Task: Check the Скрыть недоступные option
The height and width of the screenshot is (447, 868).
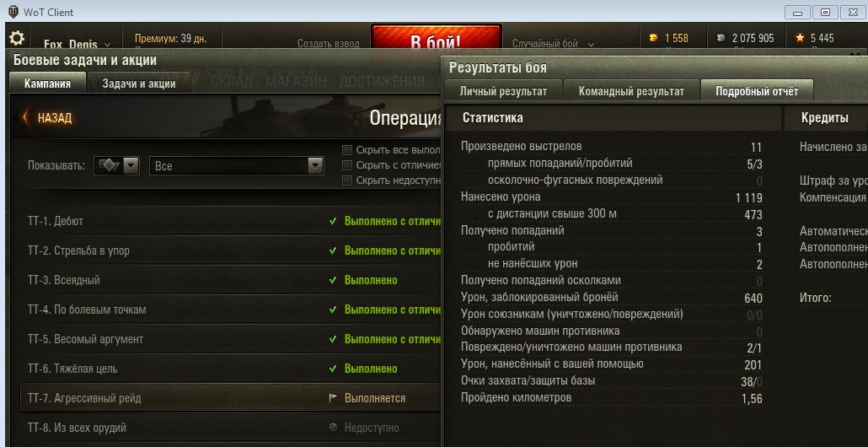Action: pos(347,180)
